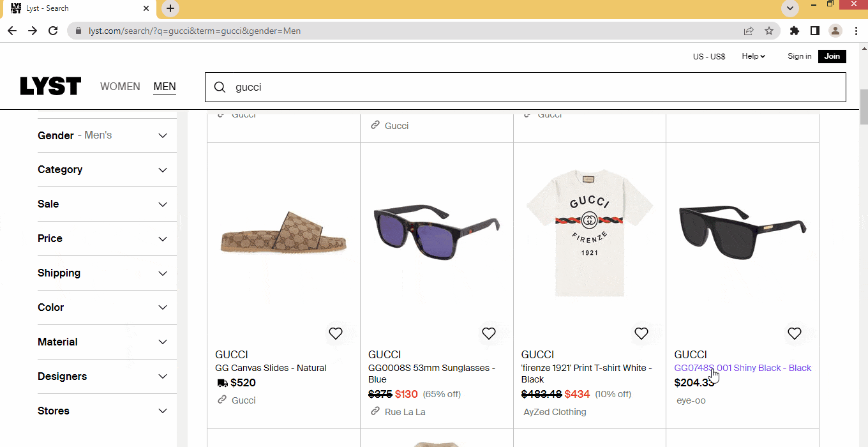Open the blue lens sunglasses image
This screenshot has width=868, height=447.
(x=437, y=234)
